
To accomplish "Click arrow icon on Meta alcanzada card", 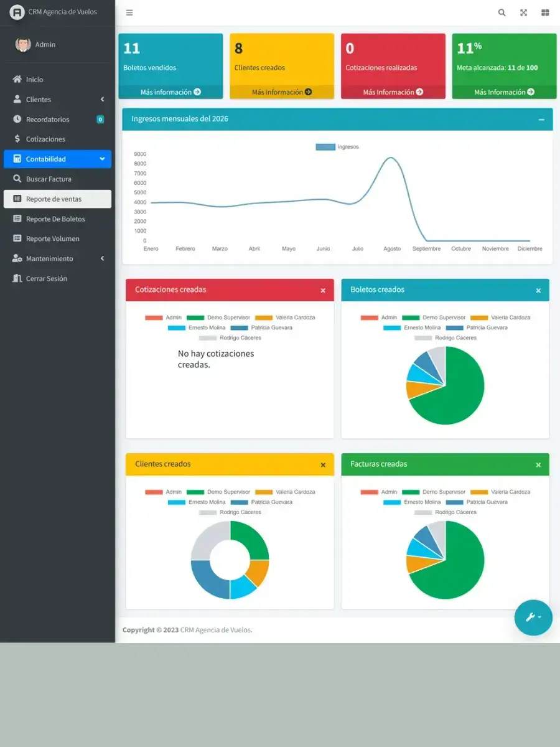I will (x=531, y=92).
